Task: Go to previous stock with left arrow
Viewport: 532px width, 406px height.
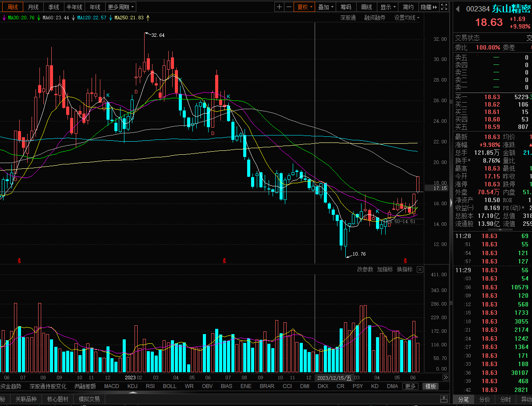Action: (458, 9)
